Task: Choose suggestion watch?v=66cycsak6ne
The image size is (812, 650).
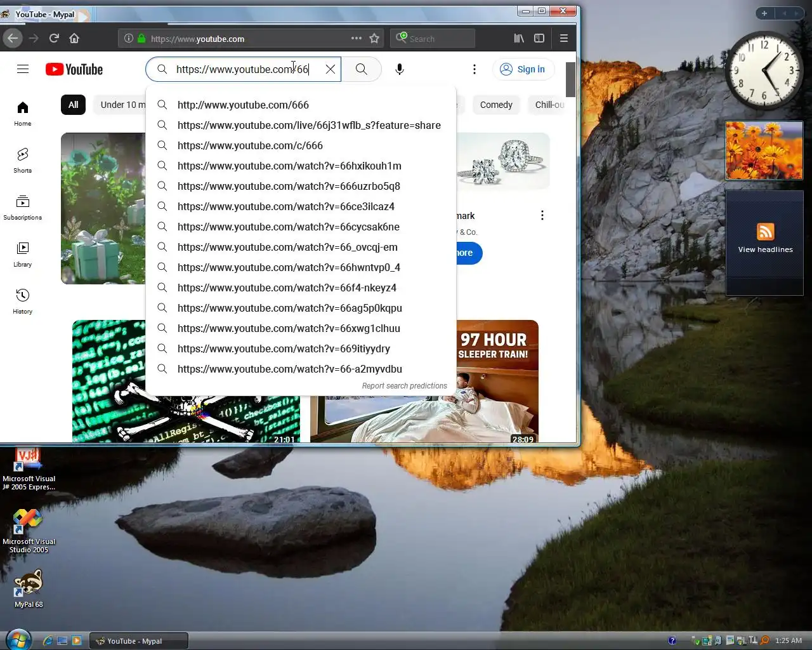Action: coord(301,227)
